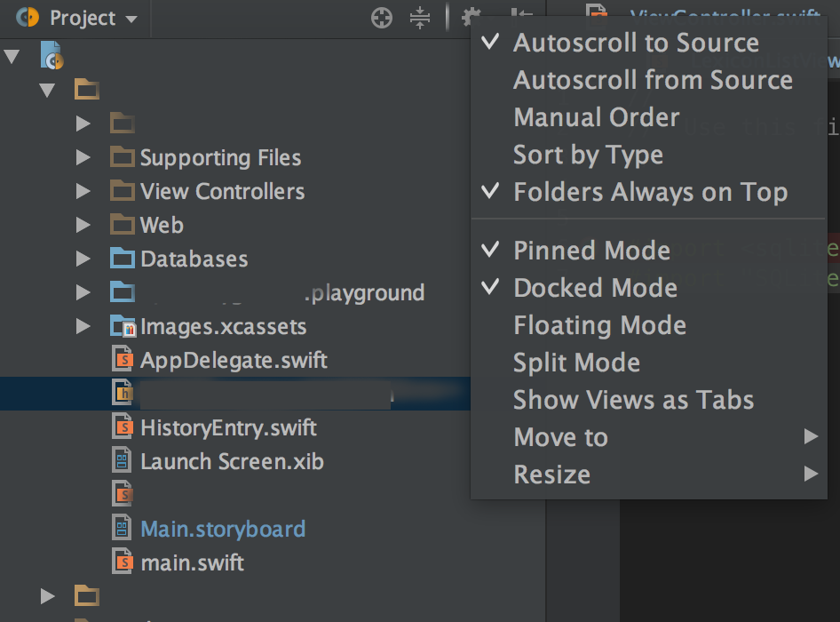The image size is (840, 622).
Task: Click the AppDelegate.swift file icon
Action: click(x=123, y=360)
